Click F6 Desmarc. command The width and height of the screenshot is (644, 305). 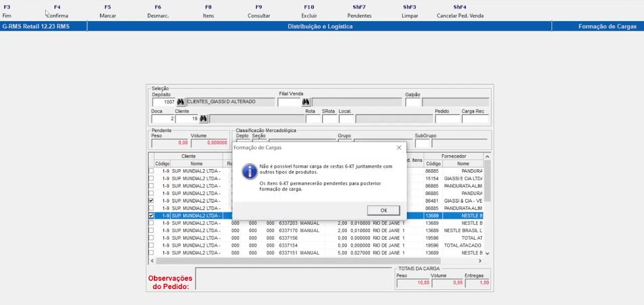coord(158,12)
